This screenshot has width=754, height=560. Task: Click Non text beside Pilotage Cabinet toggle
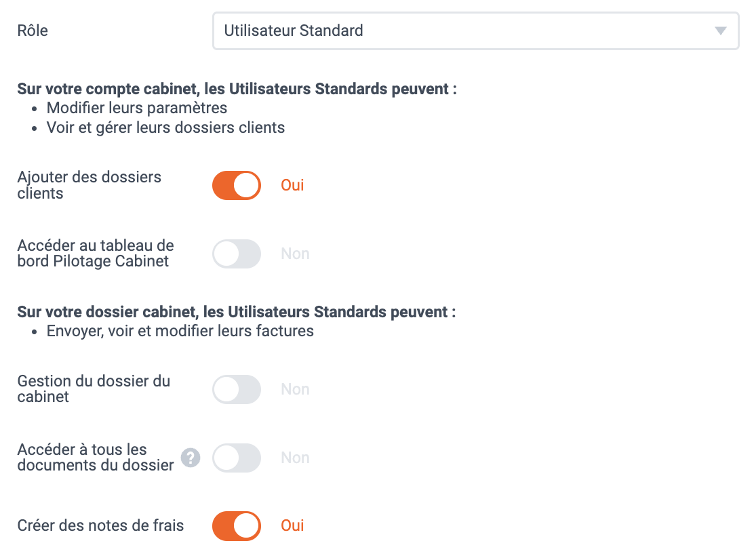(295, 254)
